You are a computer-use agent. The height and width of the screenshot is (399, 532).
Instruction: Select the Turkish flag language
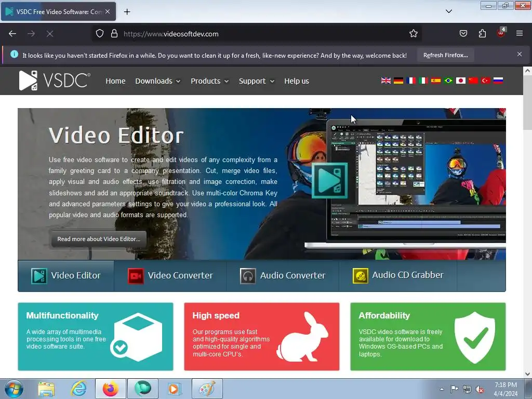[x=486, y=81]
